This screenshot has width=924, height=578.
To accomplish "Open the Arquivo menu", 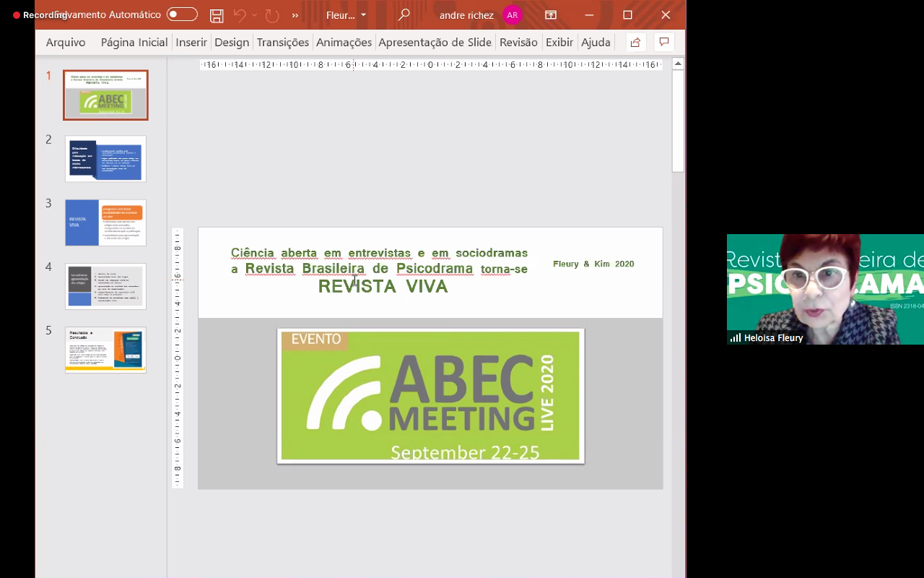I will pyautogui.click(x=66, y=43).
